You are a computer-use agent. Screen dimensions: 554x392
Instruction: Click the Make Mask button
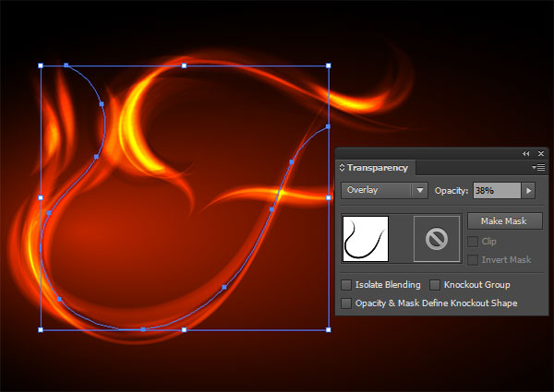point(504,220)
